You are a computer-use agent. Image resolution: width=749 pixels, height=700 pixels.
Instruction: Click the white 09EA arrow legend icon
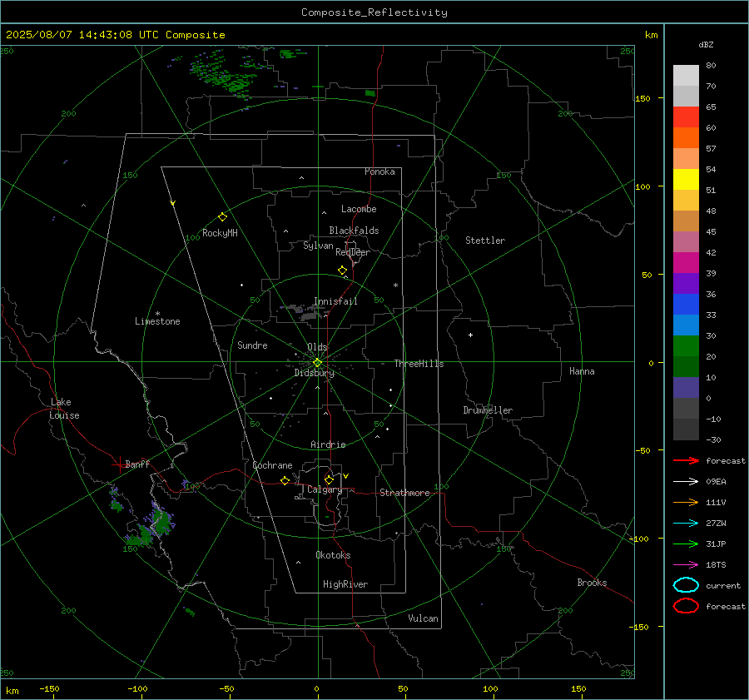point(686,482)
